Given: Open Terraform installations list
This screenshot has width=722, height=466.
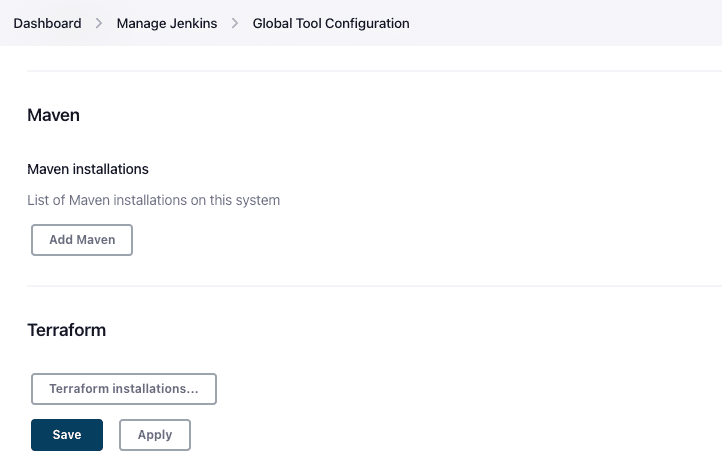Looking at the screenshot, I should click(124, 389).
